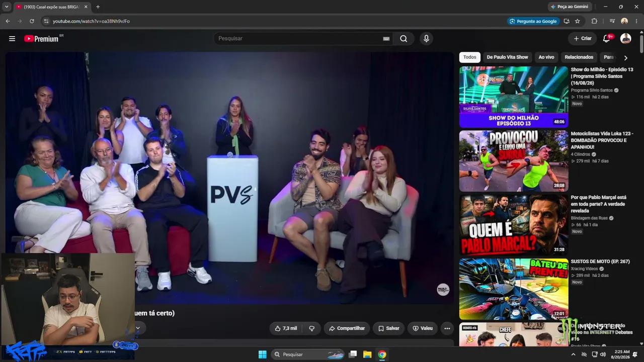This screenshot has width=644, height=362.
Task: Click the Valeu button
Action: [x=423, y=328]
